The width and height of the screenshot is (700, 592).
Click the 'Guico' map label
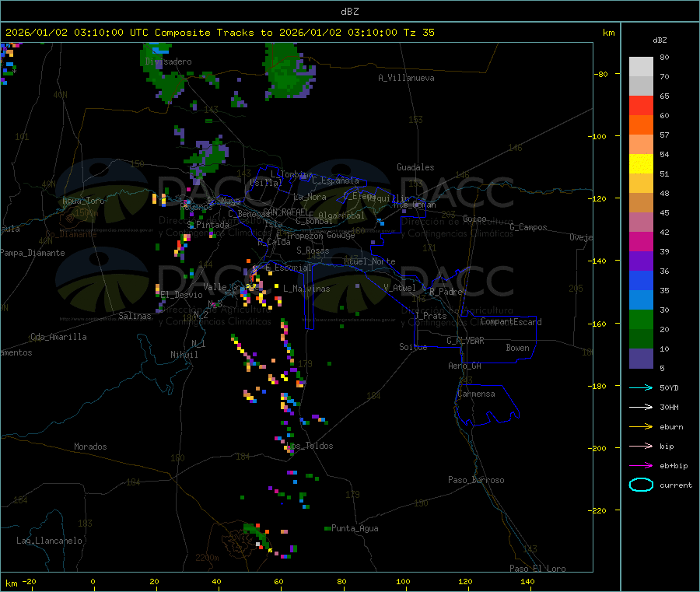tap(474, 219)
